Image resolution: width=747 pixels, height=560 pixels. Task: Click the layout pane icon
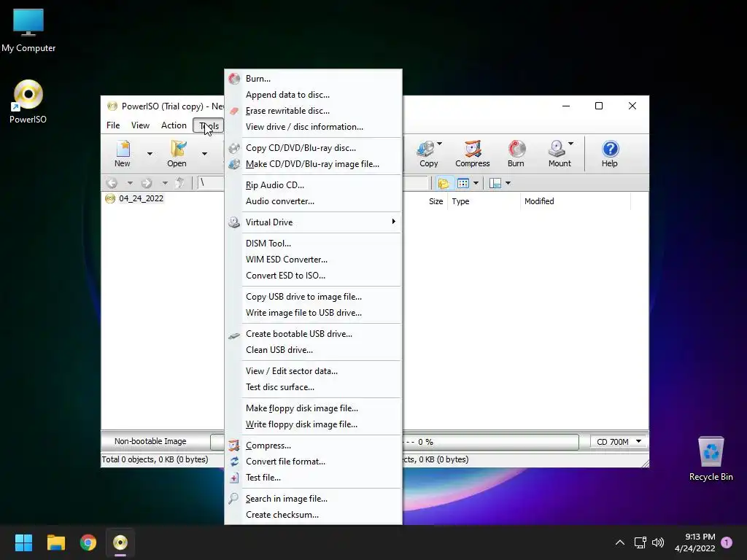495,183
